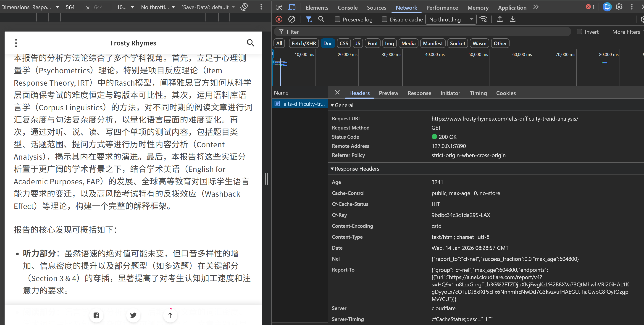Switch to the Console tab
The width and height of the screenshot is (644, 325).
click(x=347, y=8)
